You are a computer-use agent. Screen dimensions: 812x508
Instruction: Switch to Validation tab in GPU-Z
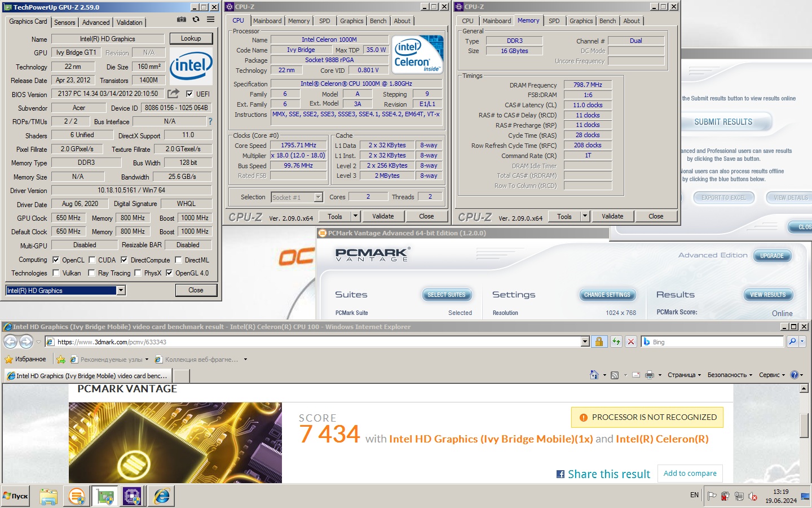click(130, 23)
